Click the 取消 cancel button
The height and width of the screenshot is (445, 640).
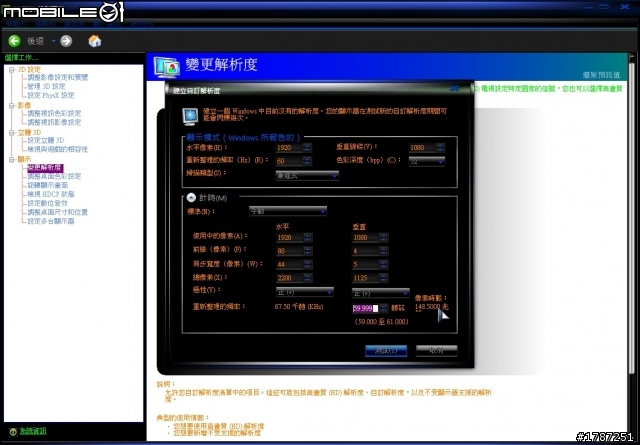coord(436,351)
